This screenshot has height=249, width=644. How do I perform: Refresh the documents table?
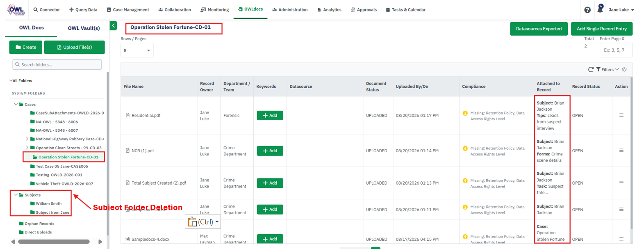591,70
